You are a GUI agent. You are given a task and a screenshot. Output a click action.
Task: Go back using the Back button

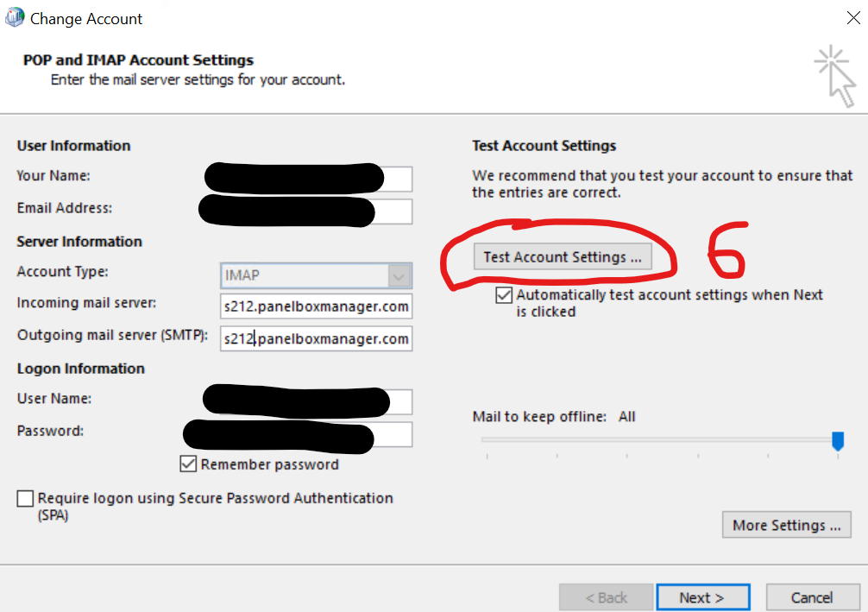coord(606,597)
